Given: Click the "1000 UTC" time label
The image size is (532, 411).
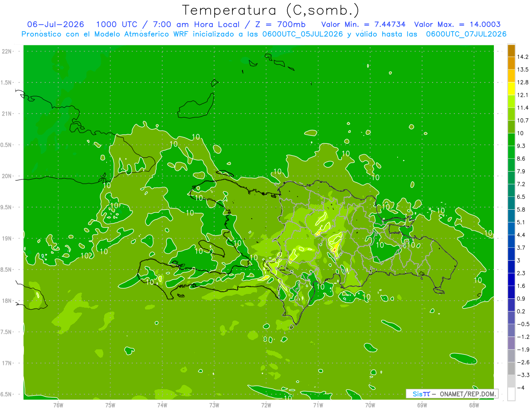Looking at the screenshot, I should (117, 24).
